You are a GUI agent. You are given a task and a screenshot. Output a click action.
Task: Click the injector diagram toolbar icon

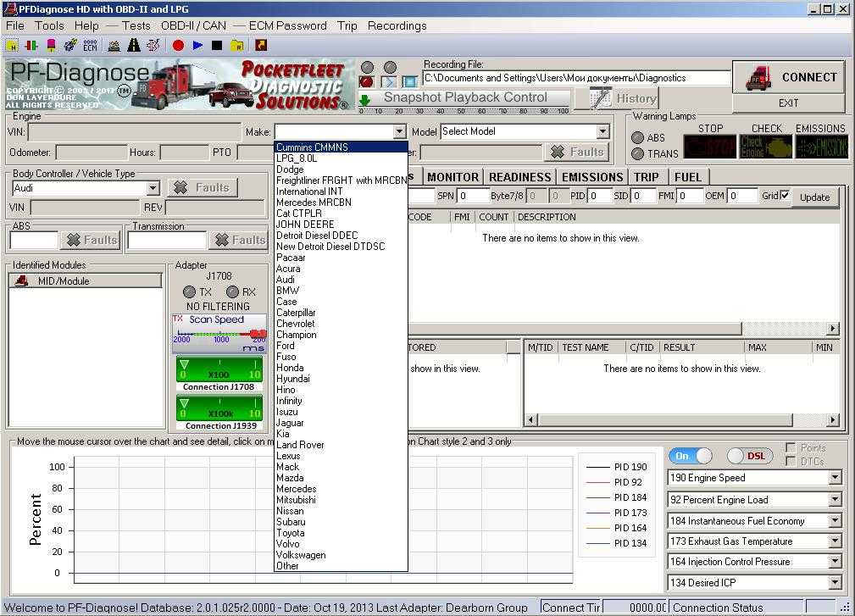[x=153, y=46]
